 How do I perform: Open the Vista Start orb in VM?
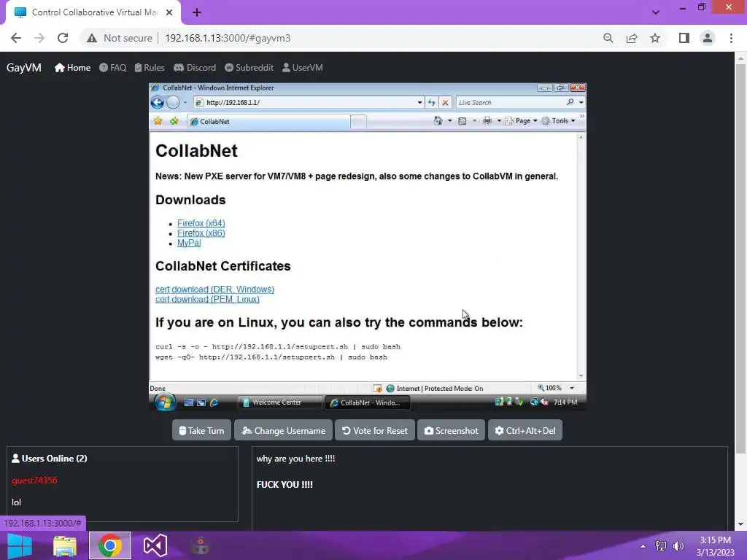point(164,402)
